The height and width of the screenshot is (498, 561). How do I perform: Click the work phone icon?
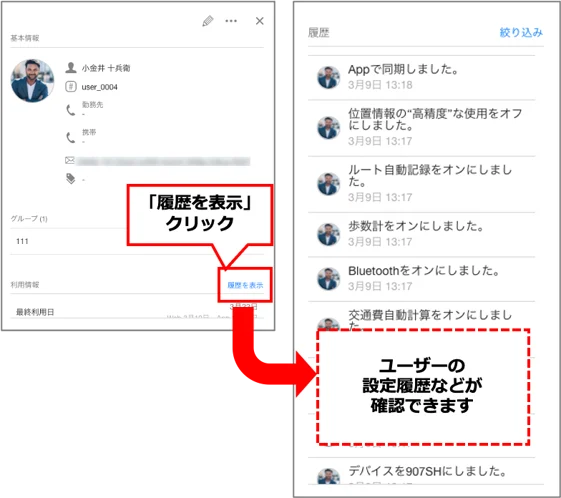click(71, 110)
